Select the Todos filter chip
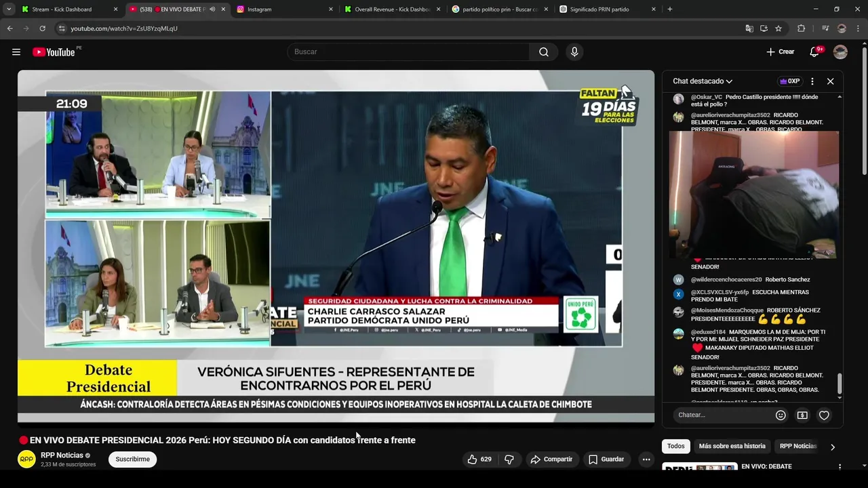The image size is (868, 488). tap(675, 447)
